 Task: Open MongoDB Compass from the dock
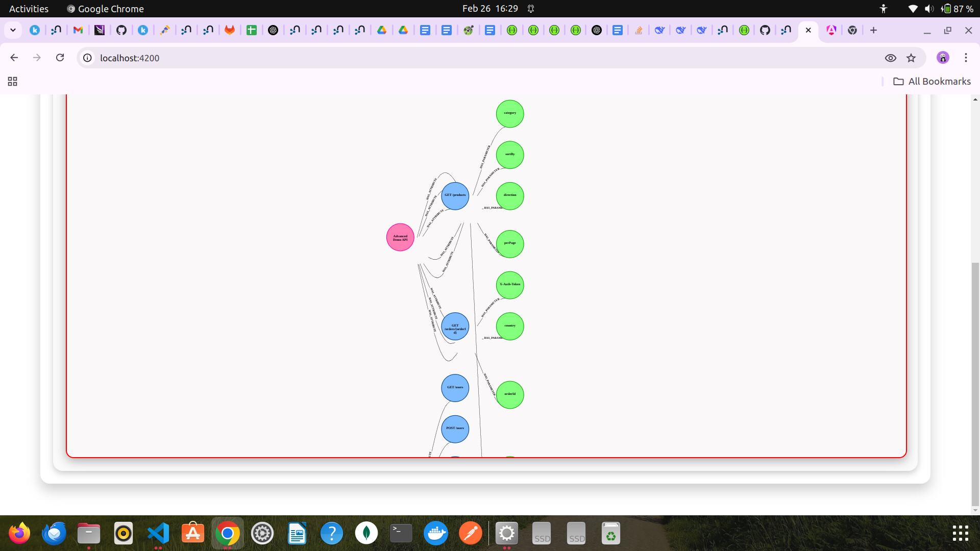click(x=366, y=533)
